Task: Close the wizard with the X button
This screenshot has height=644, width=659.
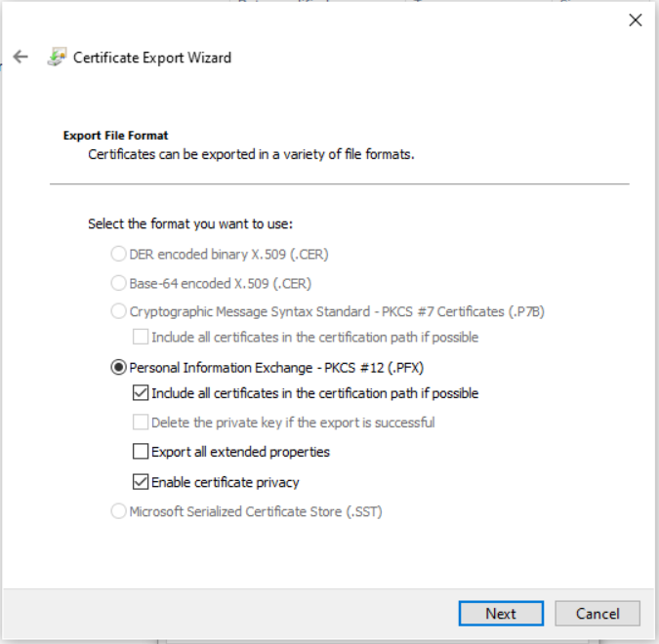Action: click(x=635, y=20)
